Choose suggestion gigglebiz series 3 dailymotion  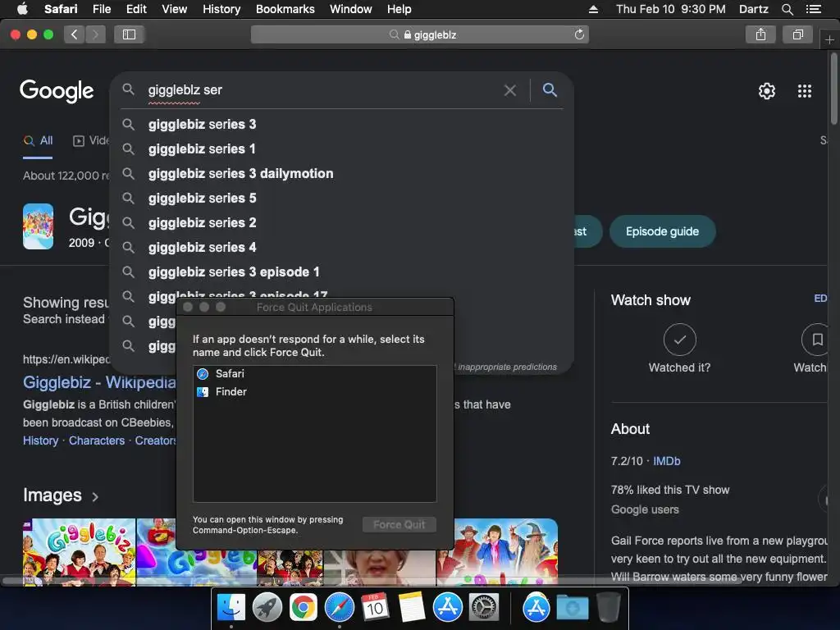342,174
